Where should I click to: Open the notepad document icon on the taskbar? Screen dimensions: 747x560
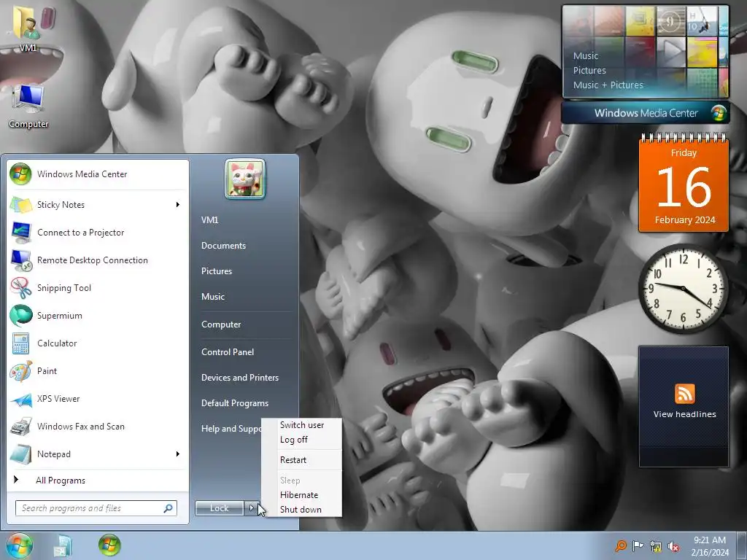pos(63,546)
